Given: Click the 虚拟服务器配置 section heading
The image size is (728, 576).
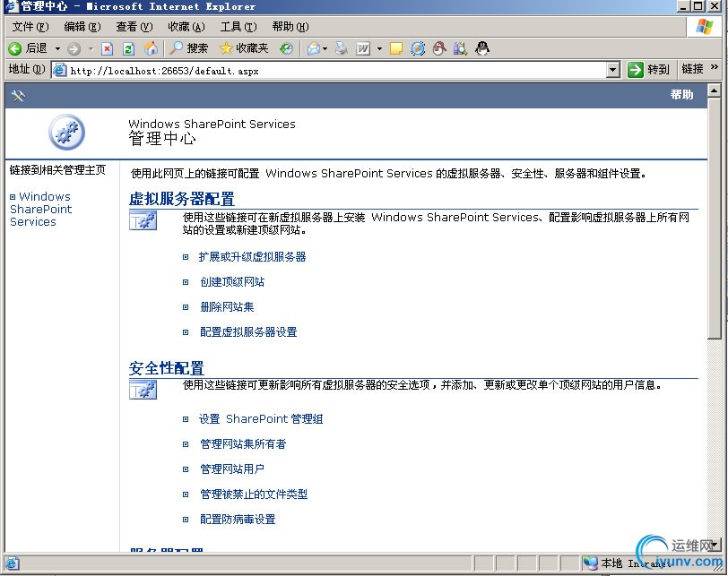Looking at the screenshot, I should 181,199.
